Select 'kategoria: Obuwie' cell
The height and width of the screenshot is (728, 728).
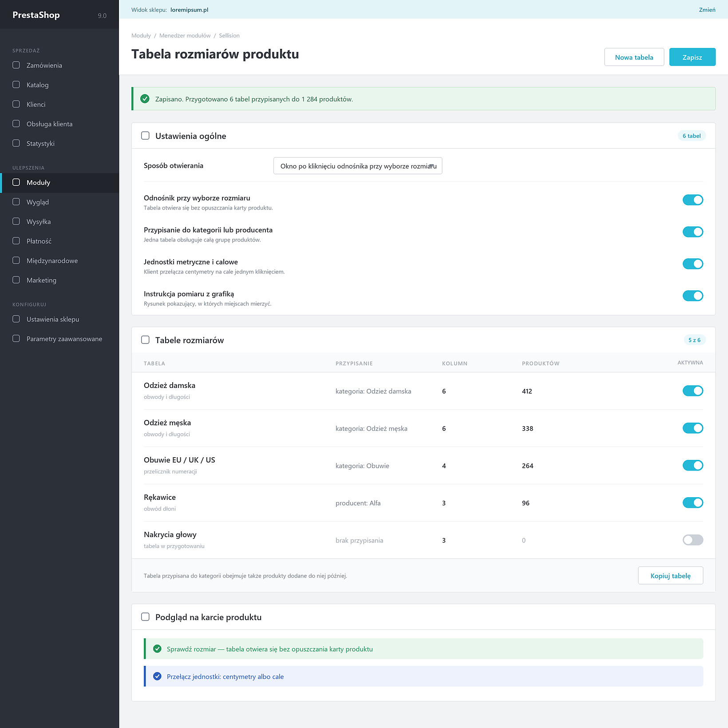pyautogui.click(x=362, y=466)
